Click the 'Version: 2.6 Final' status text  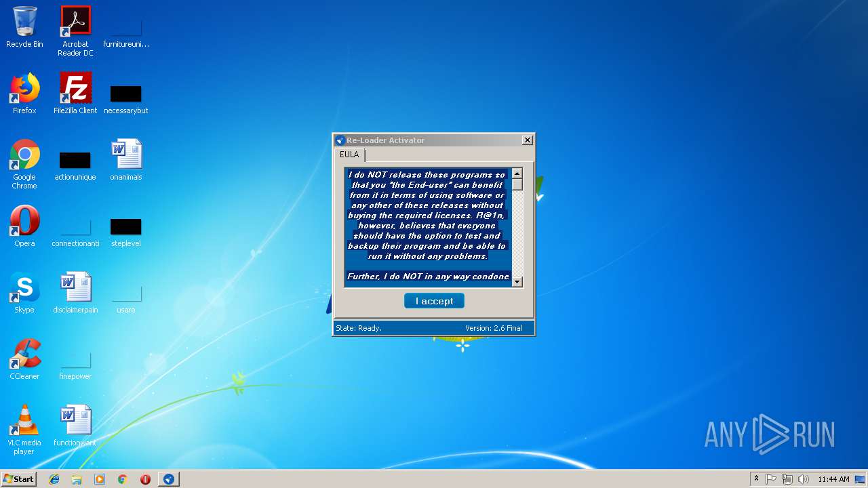tap(494, 328)
